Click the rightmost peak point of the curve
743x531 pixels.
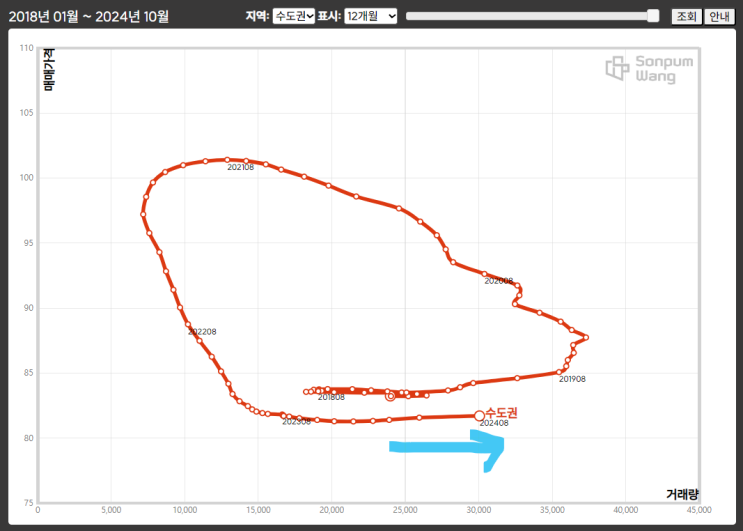click(x=586, y=337)
